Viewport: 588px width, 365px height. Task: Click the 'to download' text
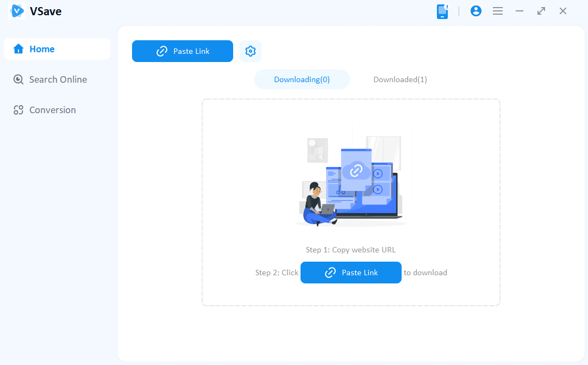(425, 273)
